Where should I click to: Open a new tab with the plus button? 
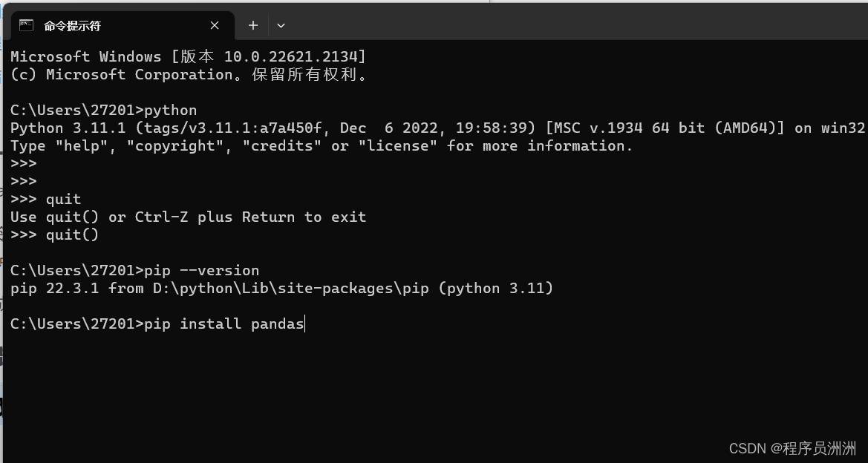[252, 24]
